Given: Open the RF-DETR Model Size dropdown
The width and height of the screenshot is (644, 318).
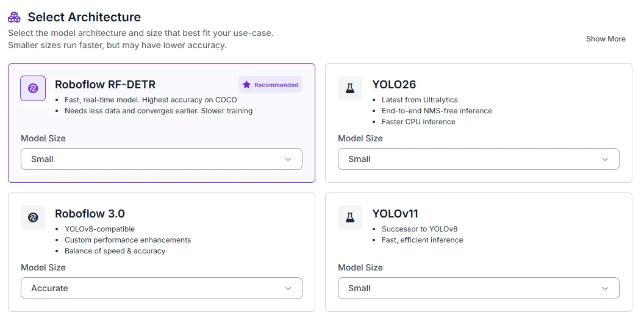Looking at the screenshot, I should tap(162, 159).
